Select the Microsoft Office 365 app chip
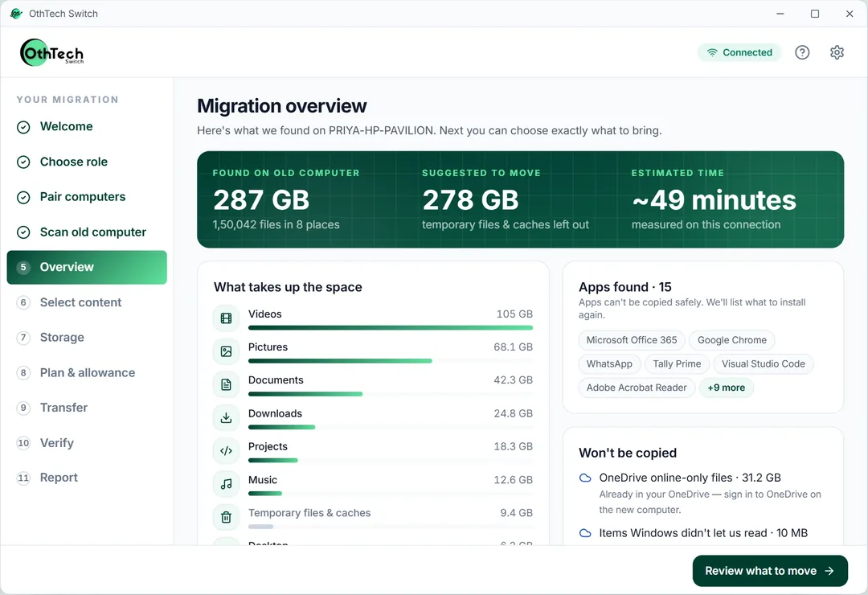Viewport: 868px width, 595px height. [x=632, y=340]
